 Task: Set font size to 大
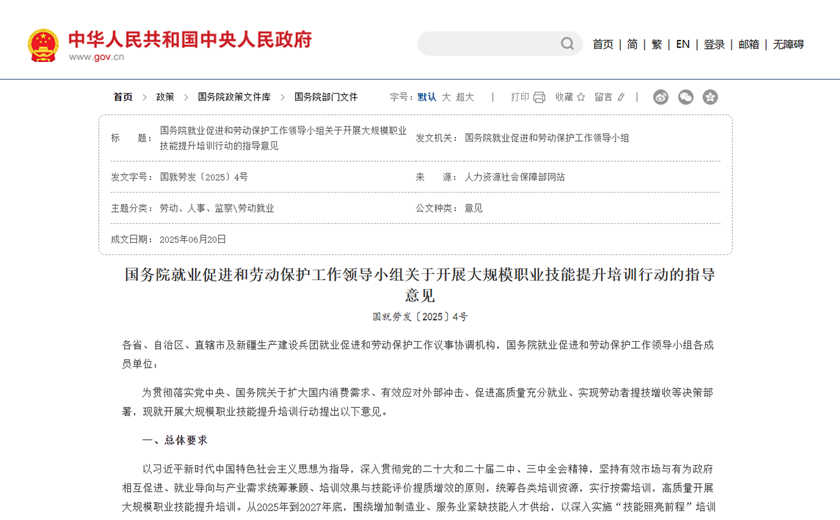(446, 97)
